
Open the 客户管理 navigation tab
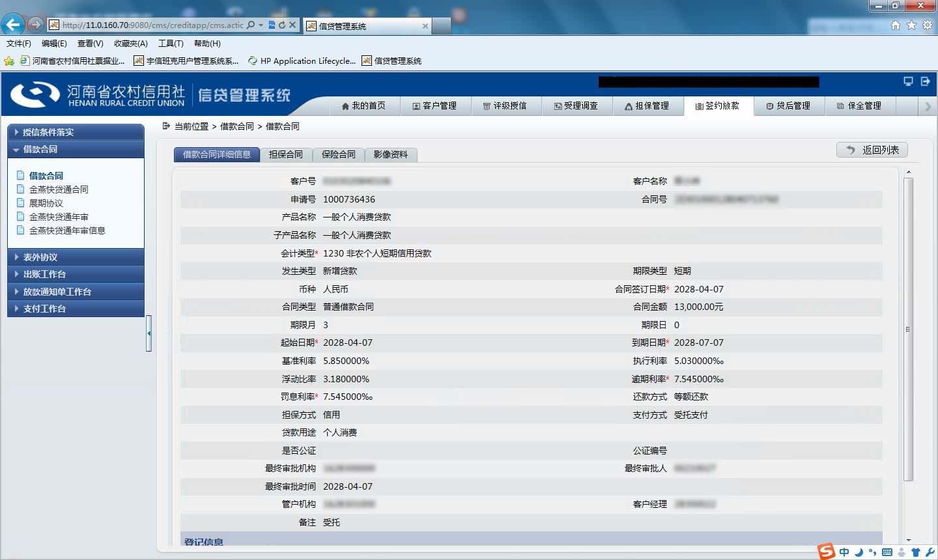pos(435,105)
